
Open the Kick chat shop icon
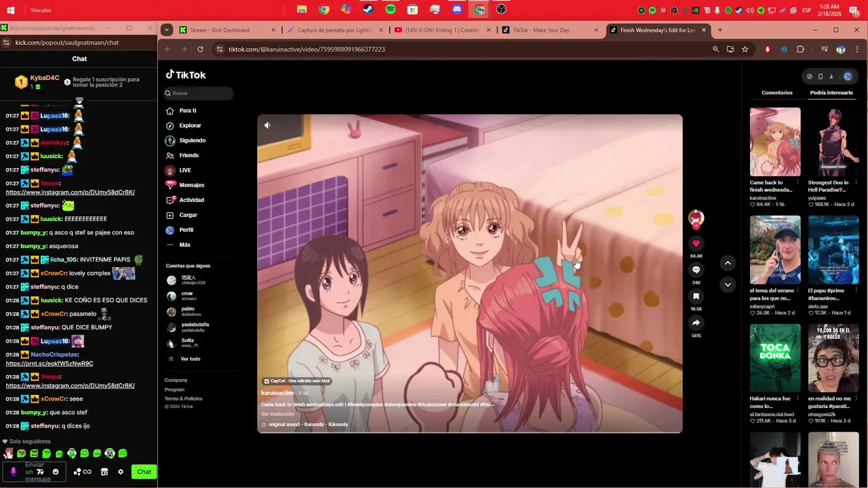click(x=104, y=472)
